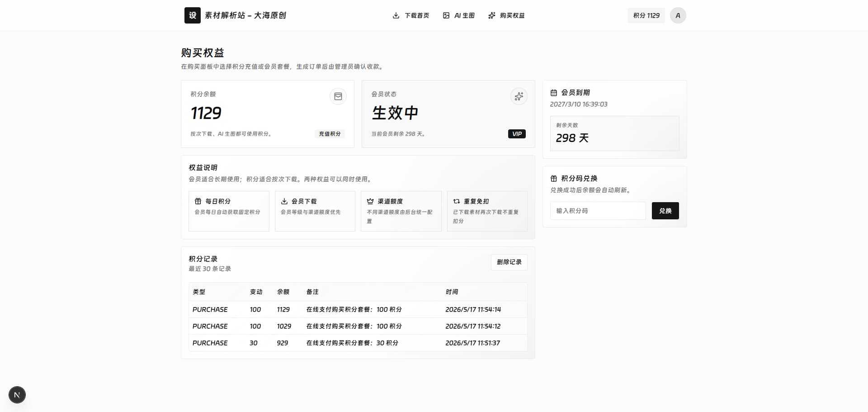Click balance cell 1129 in records table

pyautogui.click(x=283, y=310)
